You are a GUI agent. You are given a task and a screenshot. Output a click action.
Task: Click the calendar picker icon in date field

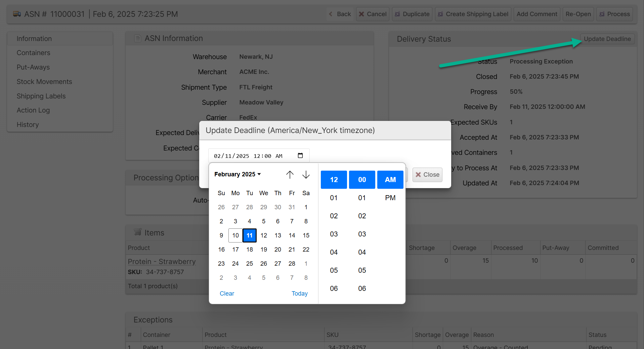pyautogui.click(x=300, y=156)
